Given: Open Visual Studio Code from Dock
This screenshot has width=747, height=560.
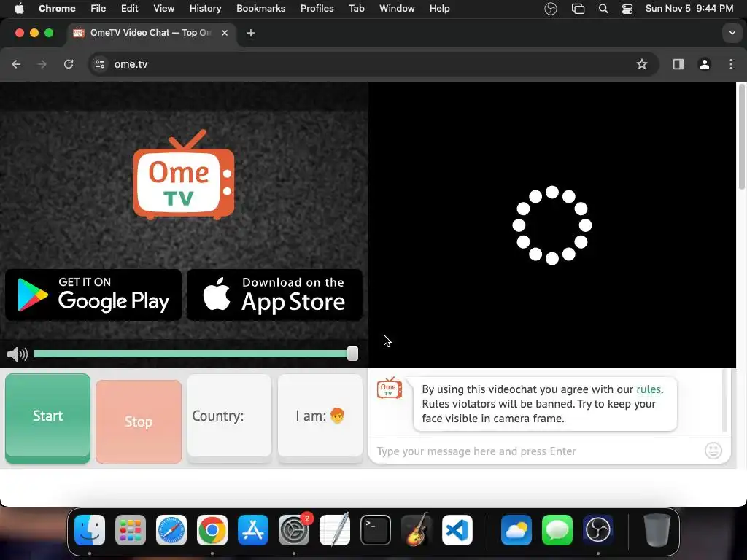Looking at the screenshot, I should pyautogui.click(x=457, y=530).
